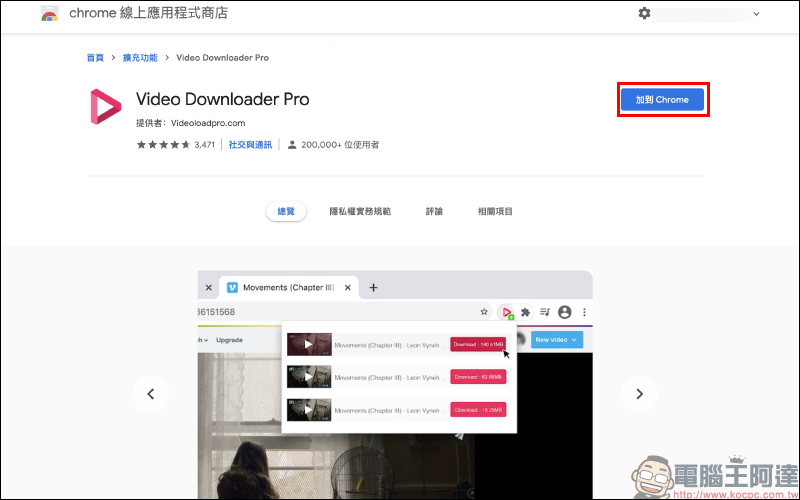800x500 pixels.
Task: Select the 總覽 tab
Action: tap(286, 211)
